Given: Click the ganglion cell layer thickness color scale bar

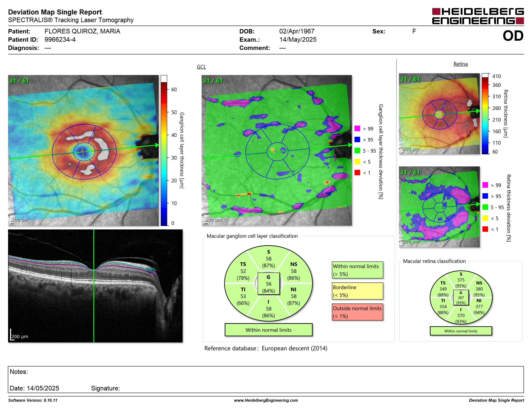Looking at the screenshot, I should 164,150.
